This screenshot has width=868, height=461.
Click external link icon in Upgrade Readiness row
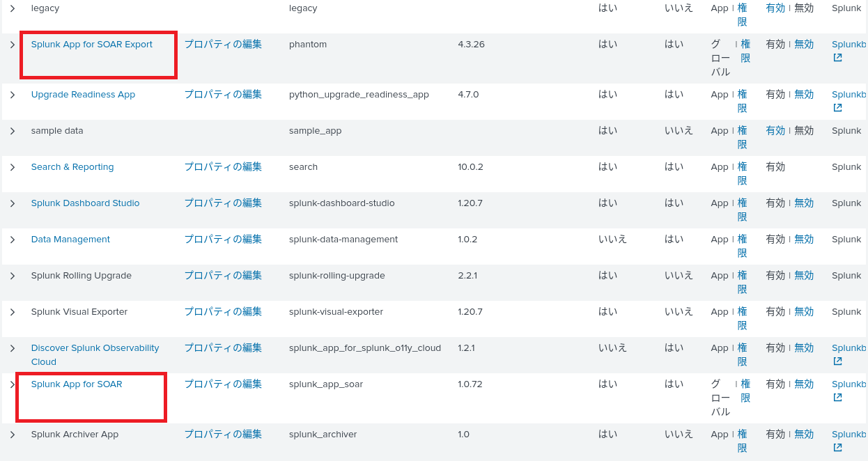click(837, 108)
